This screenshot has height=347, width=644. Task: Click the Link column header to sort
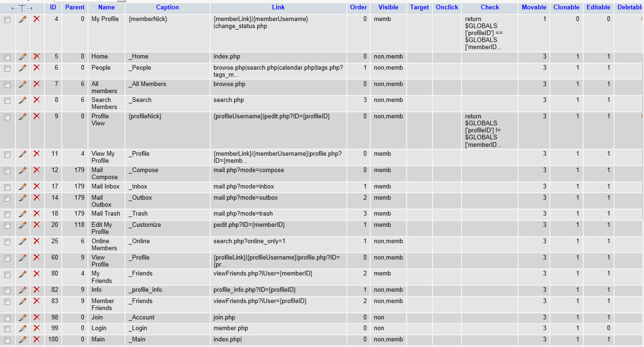(x=278, y=7)
